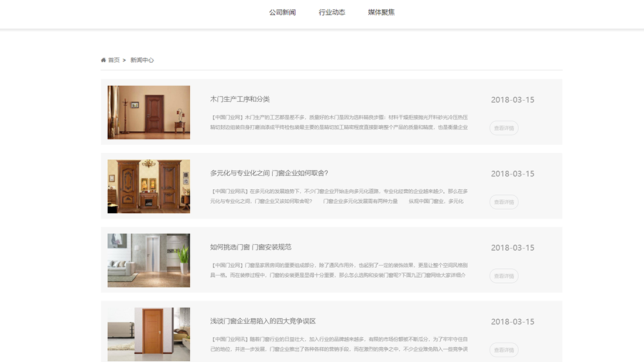This screenshot has height=362, width=644.
Task: Click the wooden door thumbnail of the first article
Action: [x=149, y=112]
